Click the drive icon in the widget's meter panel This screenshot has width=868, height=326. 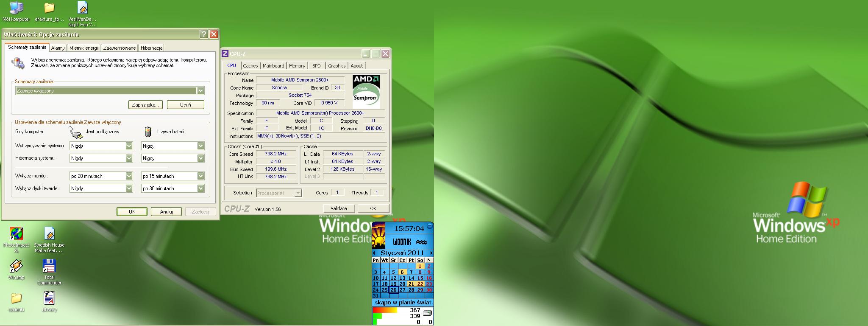point(427,313)
